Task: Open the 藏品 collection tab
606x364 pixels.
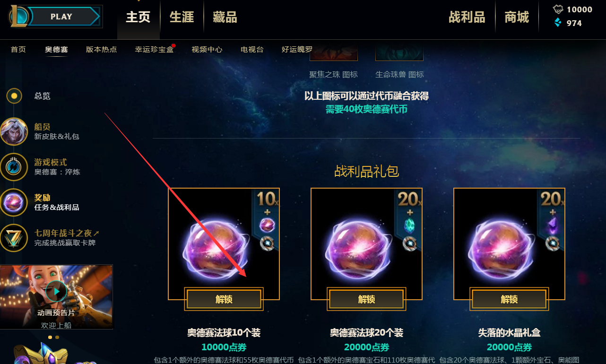Action: (225, 17)
